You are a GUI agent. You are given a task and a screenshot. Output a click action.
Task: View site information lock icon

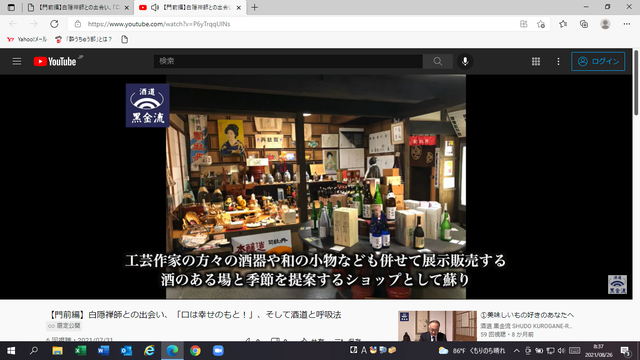point(78,24)
